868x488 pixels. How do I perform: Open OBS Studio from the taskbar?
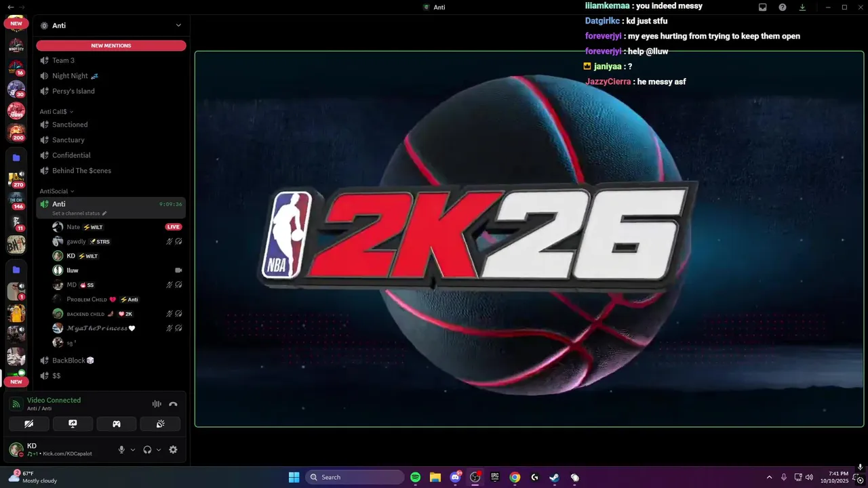[x=475, y=477]
